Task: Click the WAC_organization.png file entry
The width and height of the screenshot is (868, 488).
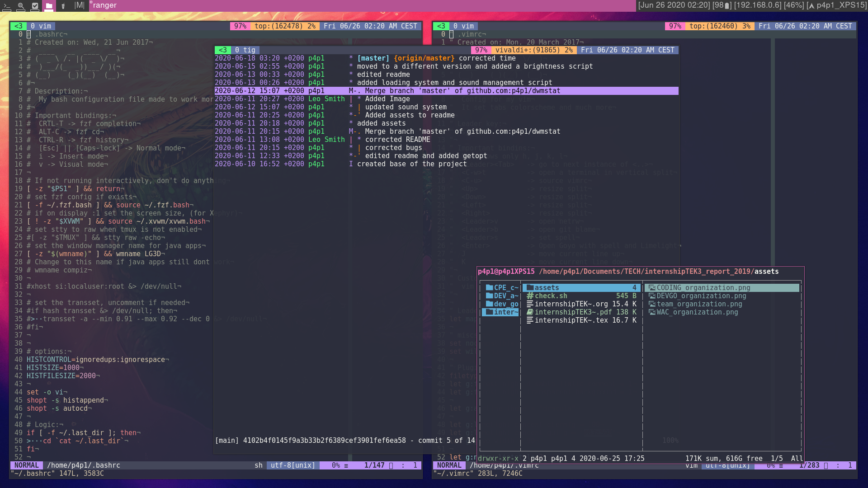Action: coord(697,312)
